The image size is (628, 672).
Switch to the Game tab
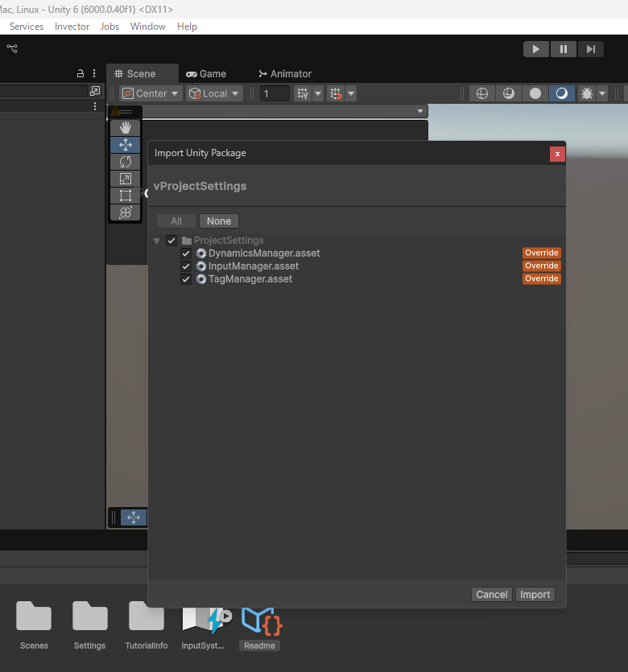tap(206, 74)
